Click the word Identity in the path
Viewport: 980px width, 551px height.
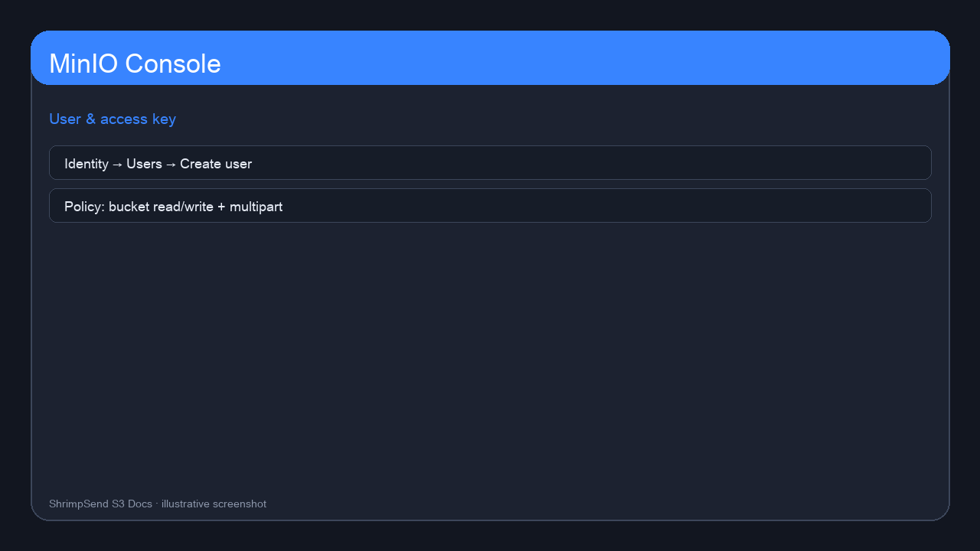point(87,164)
